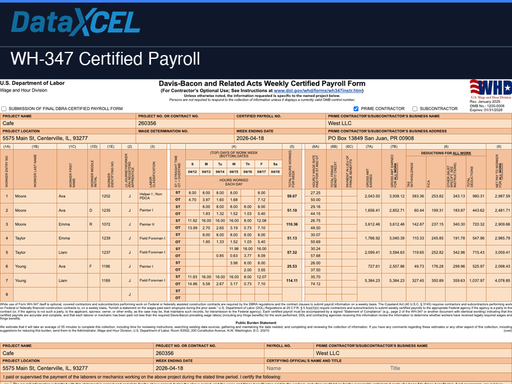Click middle initial D for Ava Moore
512x384 pixels.
coord(94,210)
